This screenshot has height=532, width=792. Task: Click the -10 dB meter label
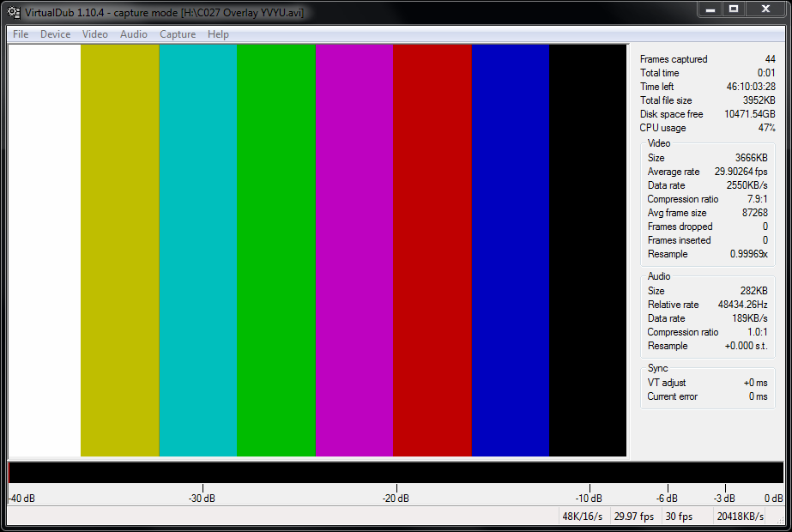pyautogui.click(x=589, y=499)
